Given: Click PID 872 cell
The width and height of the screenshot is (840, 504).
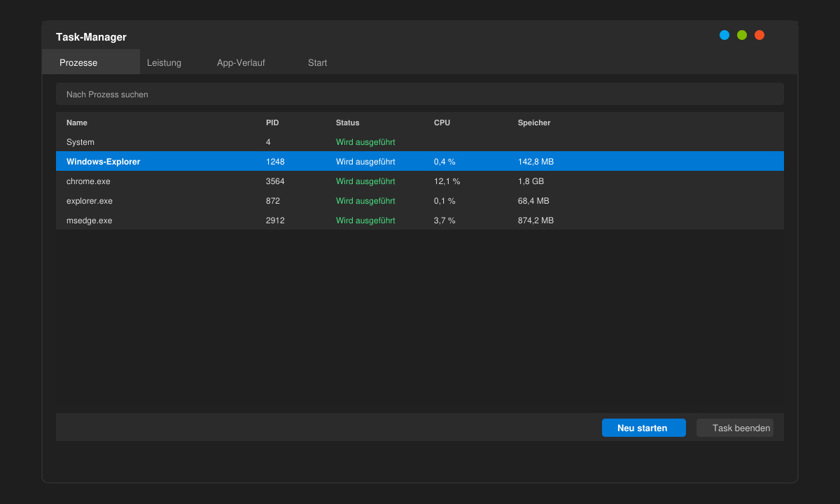Looking at the screenshot, I should click(x=273, y=200).
